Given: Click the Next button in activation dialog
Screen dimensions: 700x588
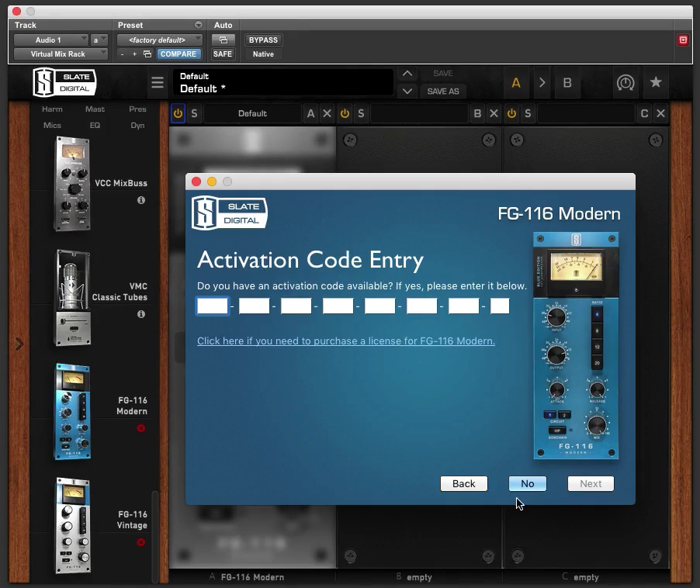Looking at the screenshot, I should pos(591,483).
